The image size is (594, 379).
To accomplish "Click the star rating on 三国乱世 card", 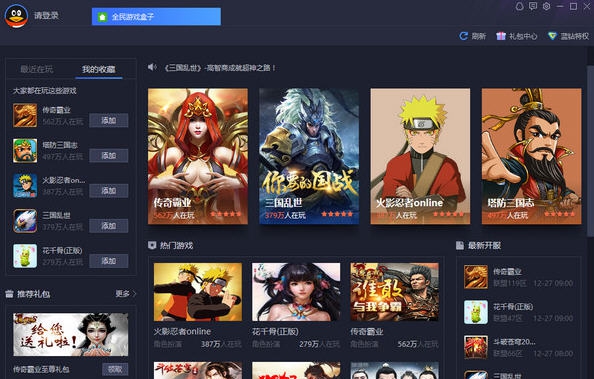I will click(337, 214).
